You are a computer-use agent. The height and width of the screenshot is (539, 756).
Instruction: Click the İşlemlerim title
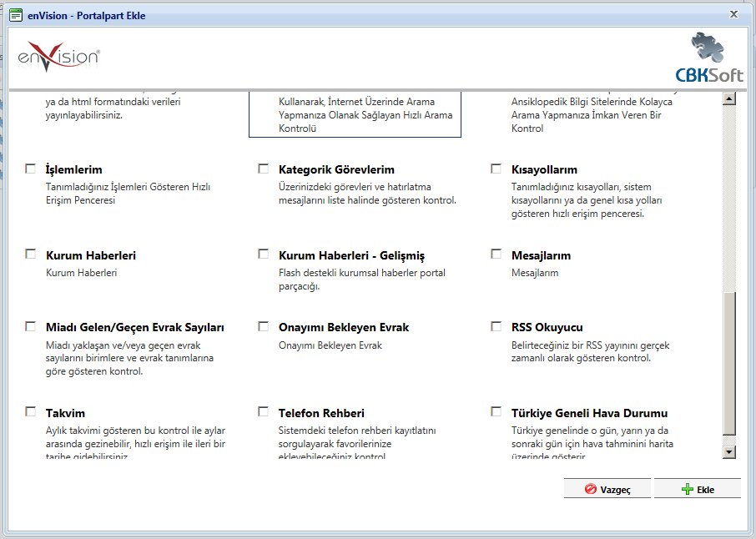[x=73, y=169]
